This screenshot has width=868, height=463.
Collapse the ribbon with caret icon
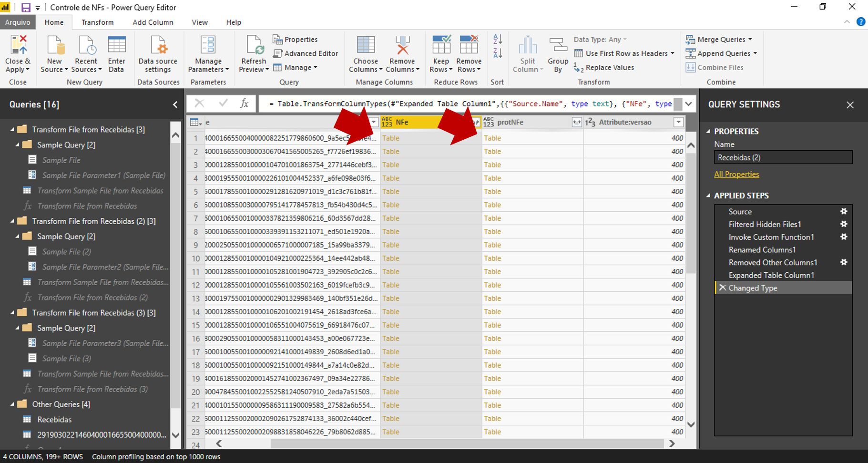[x=847, y=22]
